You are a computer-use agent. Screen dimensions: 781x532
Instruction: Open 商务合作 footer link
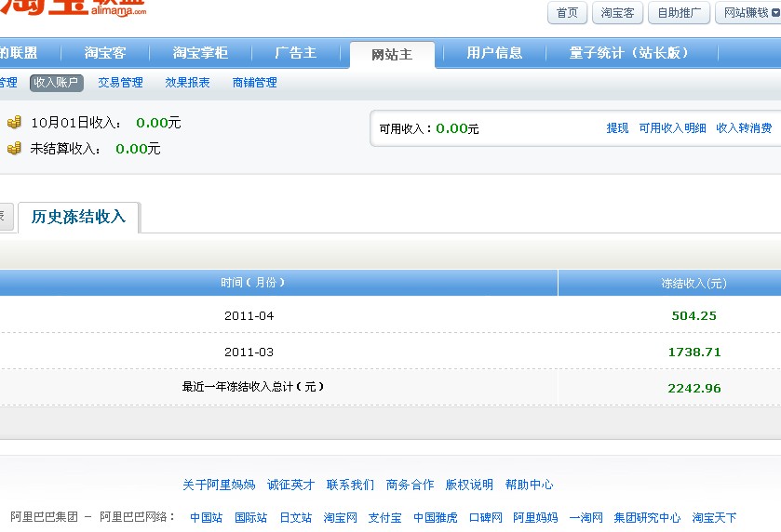pos(410,485)
